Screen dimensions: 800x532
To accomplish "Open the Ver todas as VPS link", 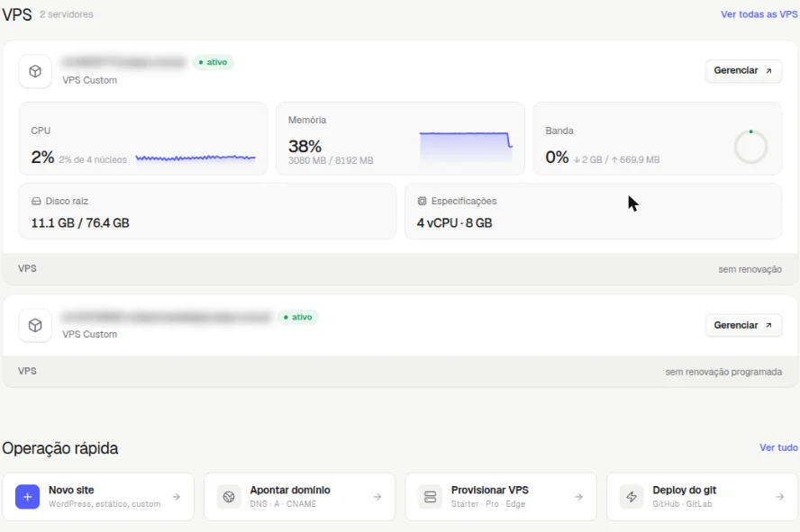I will point(759,14).
